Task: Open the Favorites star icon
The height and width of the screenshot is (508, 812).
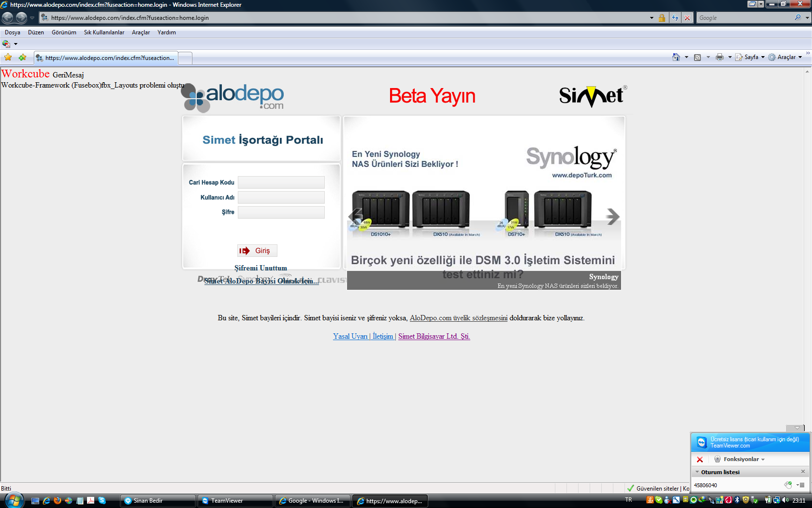Action: 8,58
